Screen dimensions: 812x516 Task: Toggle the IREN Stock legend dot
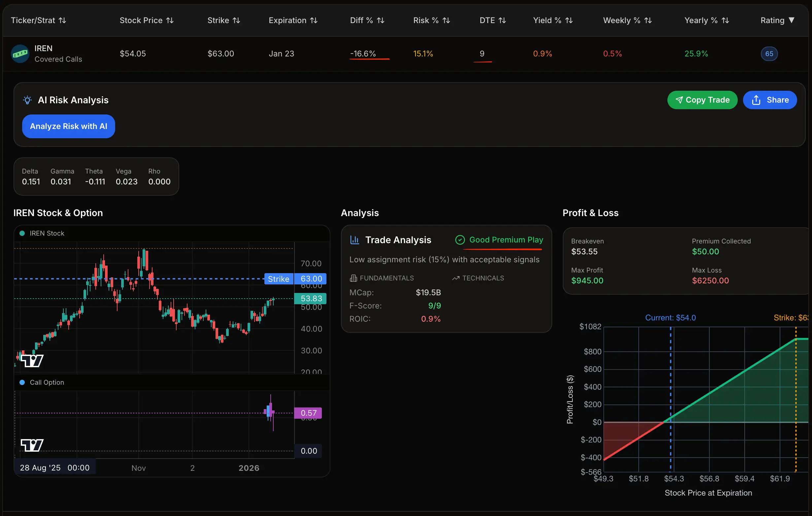[x=22, y=234]
